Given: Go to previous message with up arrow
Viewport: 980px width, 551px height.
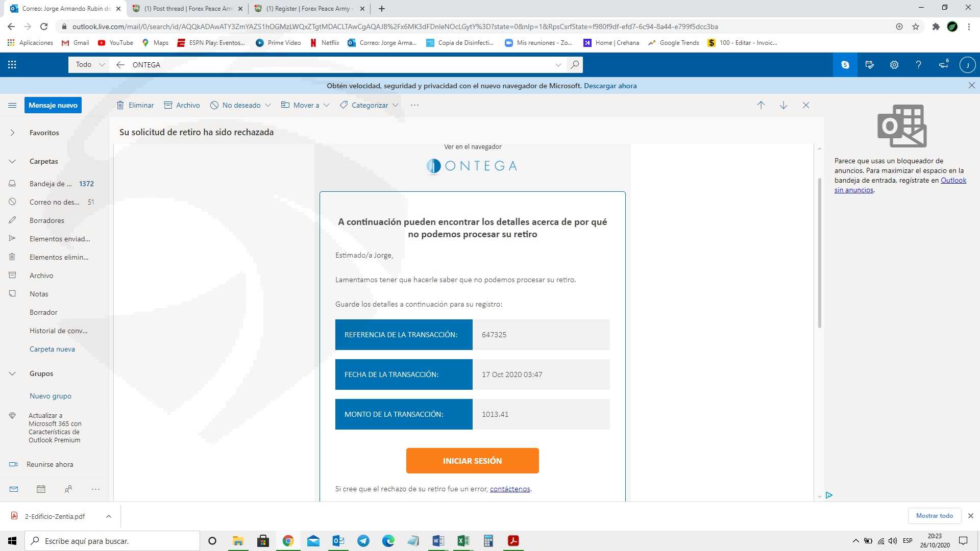Looking at the screenshot, I should coord(761,105).
